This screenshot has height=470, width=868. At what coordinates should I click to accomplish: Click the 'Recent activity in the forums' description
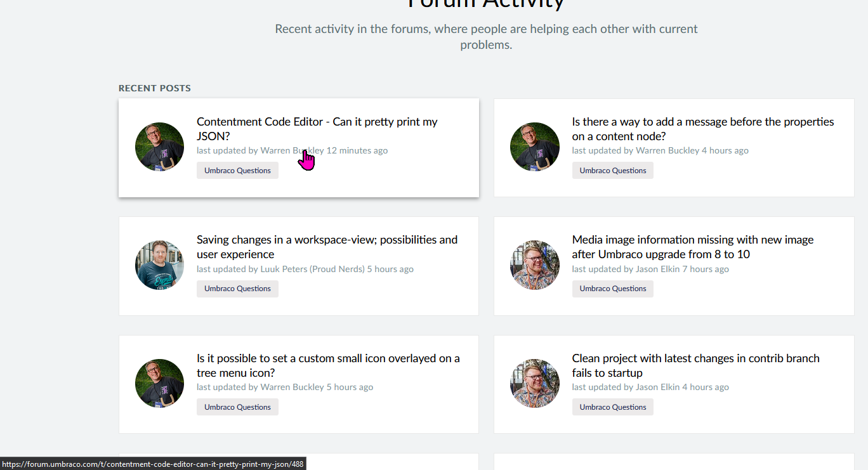[x=486, y=37]
